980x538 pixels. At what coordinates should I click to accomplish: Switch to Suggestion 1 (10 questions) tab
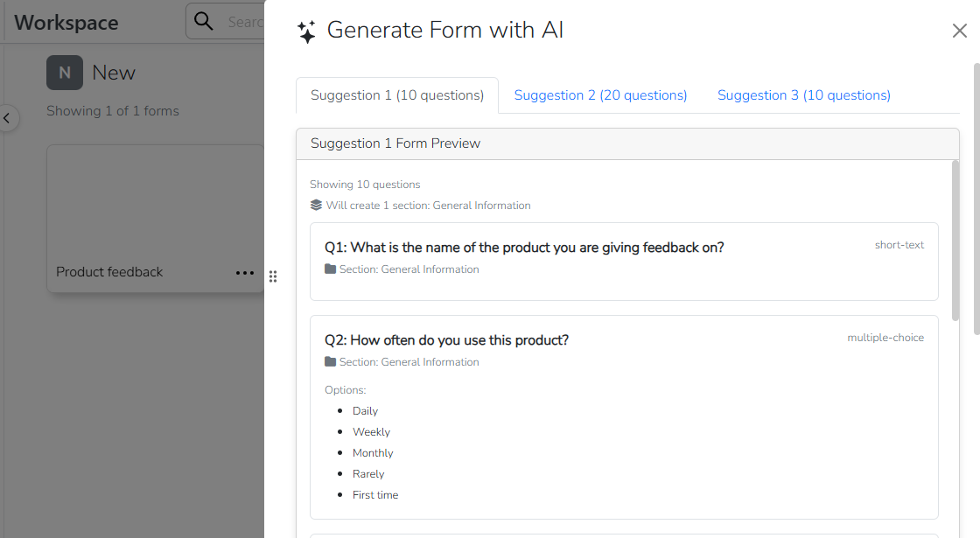coord(397,95)
